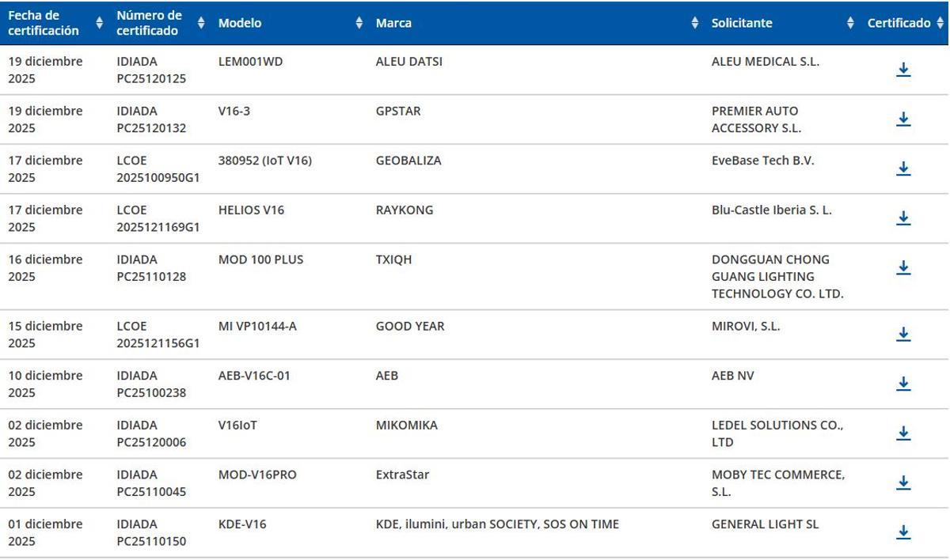Sort table by Fecha de certificación arrows
Screen dimensions: 950x560
pyautogui.click(x=99, y=23)
